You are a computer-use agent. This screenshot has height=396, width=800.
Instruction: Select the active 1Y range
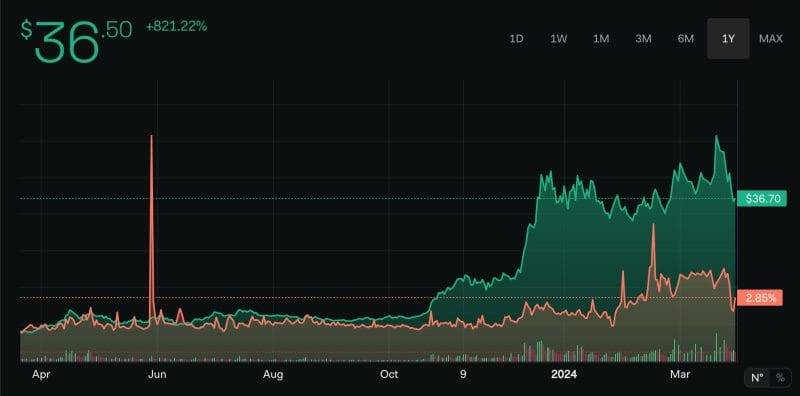point(728,39)
